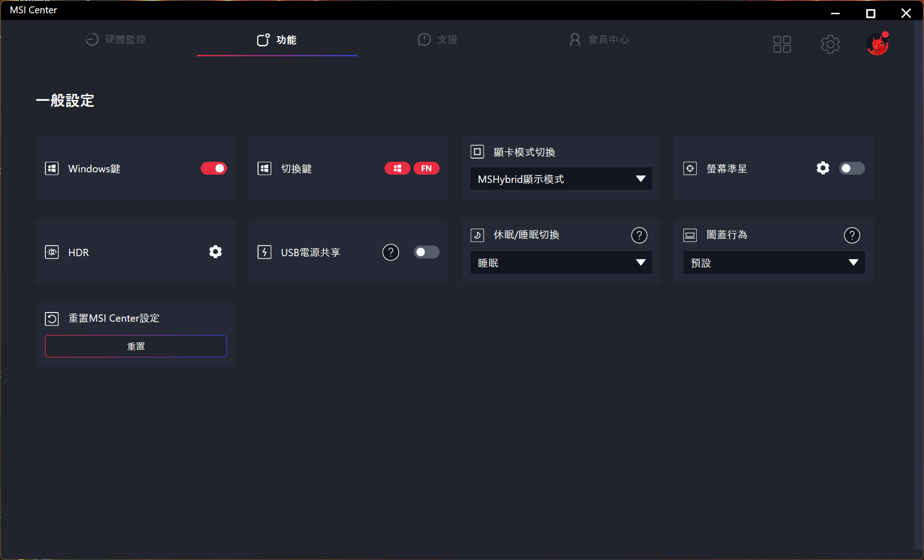Image resolution: width=924 pixels, height=560 pixels.
Task: Click the HDR label
Action: pos(78,253)
